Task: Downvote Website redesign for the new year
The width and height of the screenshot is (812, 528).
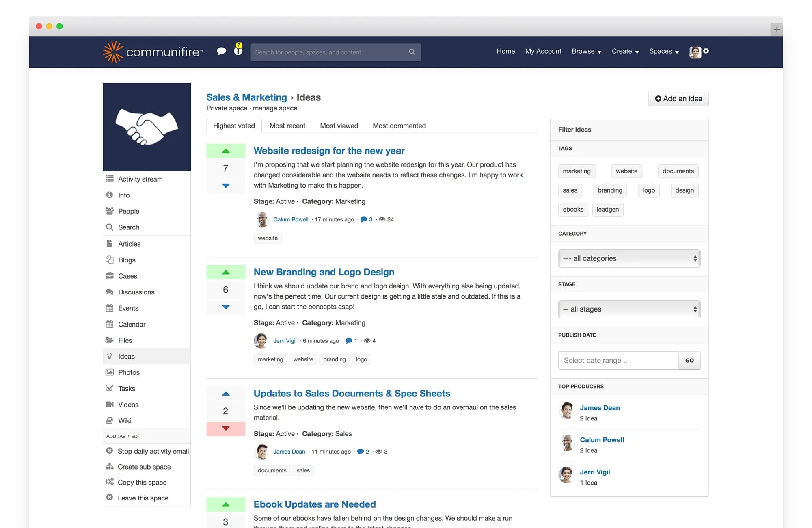Action: [x=226, y=186]
